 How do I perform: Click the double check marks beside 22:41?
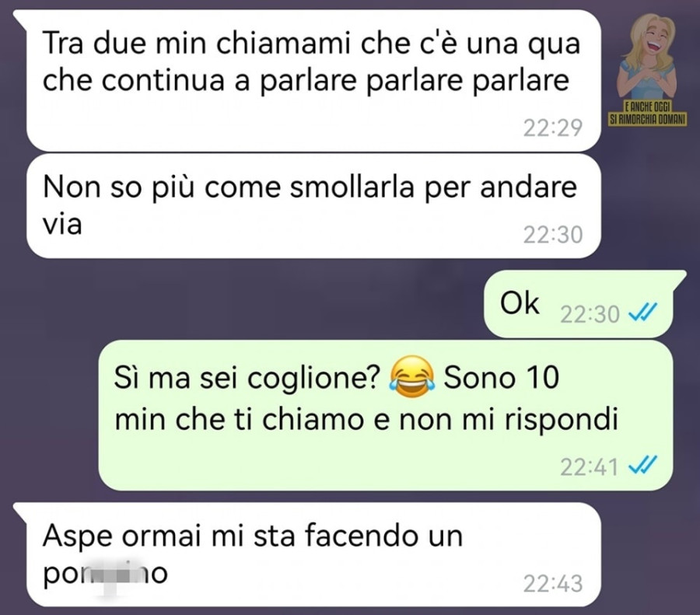pyautogui.click(x=642, y=466)
